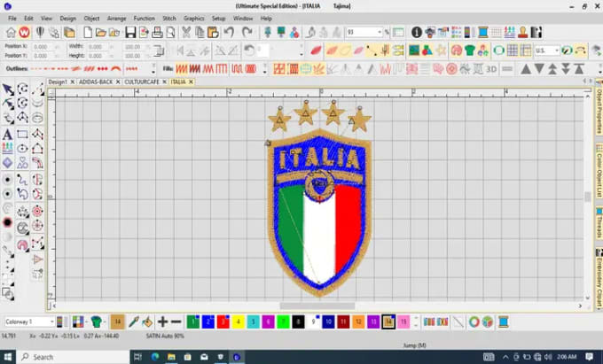Screen dimensions: 603x364
Task: Open the File menu
Action: coord(12,19)
